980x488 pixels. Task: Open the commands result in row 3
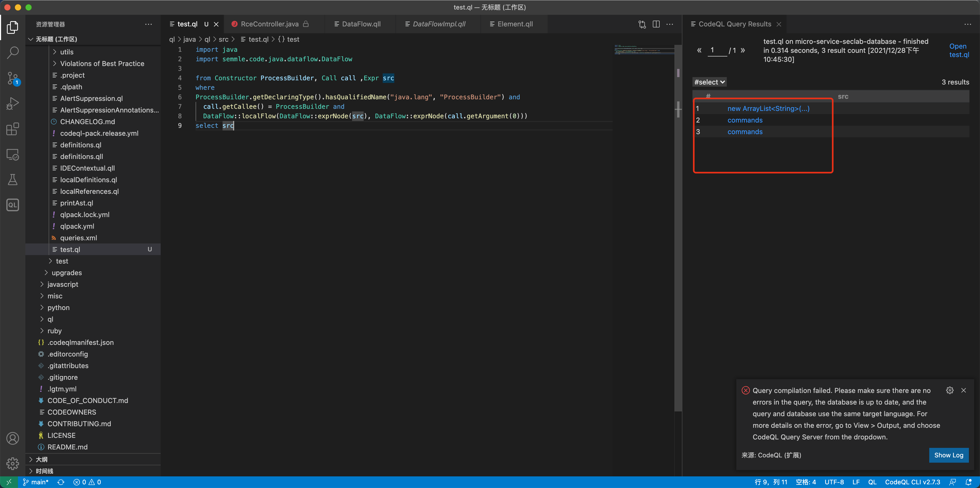click(x=745, y=132)
